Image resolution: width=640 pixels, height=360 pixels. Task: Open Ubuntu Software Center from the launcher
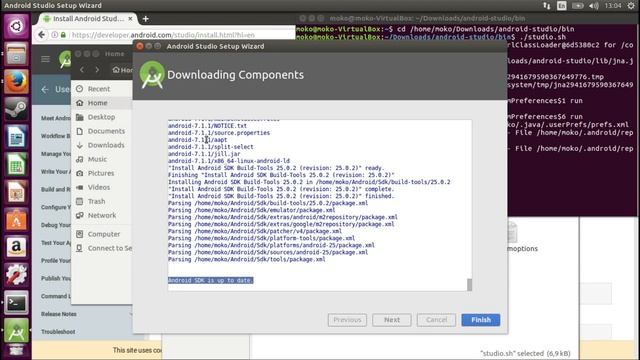tap(16, 220)
